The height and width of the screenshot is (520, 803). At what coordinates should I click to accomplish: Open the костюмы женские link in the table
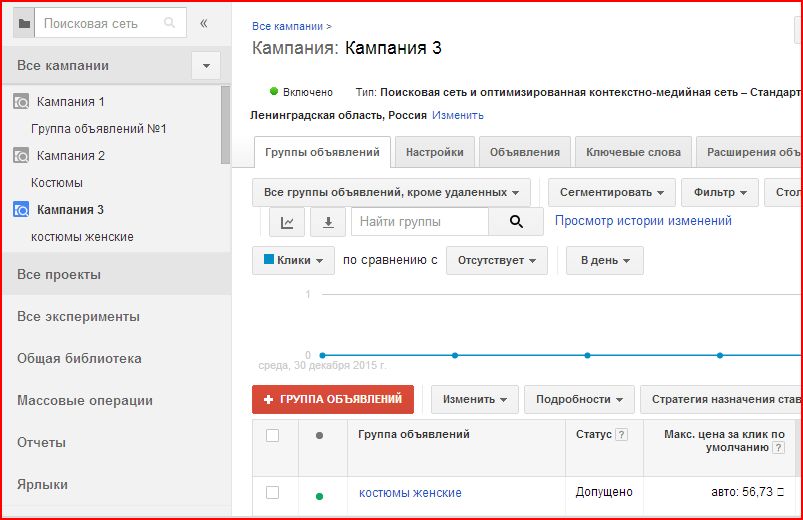tap(410, 493)
